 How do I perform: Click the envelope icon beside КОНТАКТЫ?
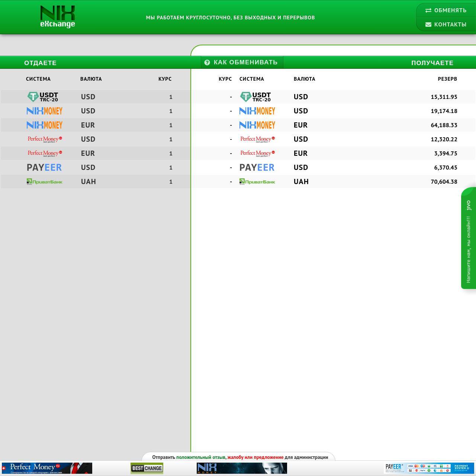coord(428,25)
